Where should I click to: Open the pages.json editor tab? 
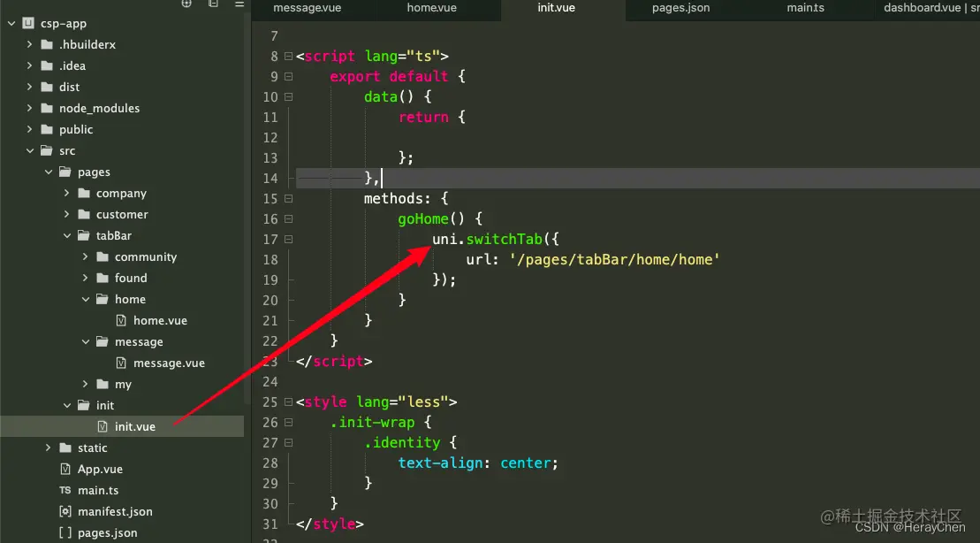point(680,8)
